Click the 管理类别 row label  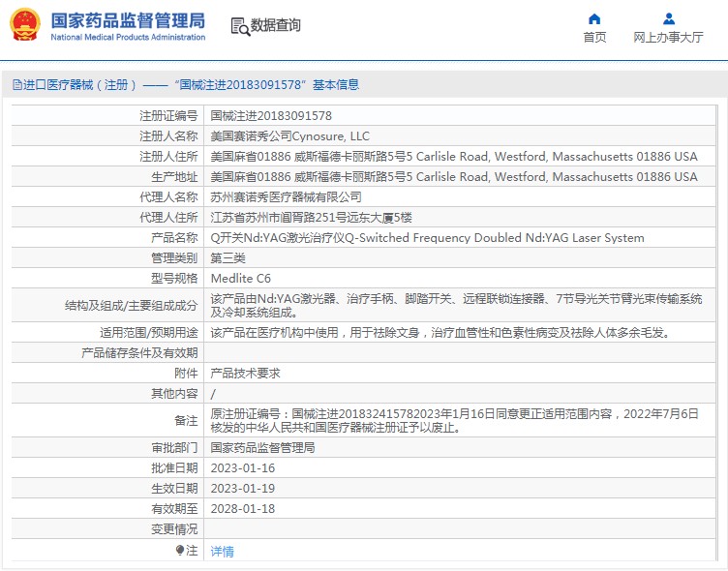[174, 258]
